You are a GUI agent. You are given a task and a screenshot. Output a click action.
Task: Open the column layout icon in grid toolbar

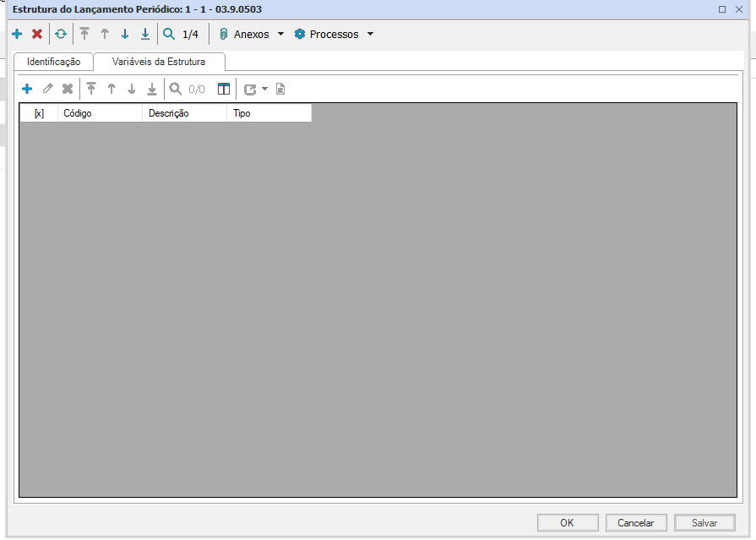[224, 89]
